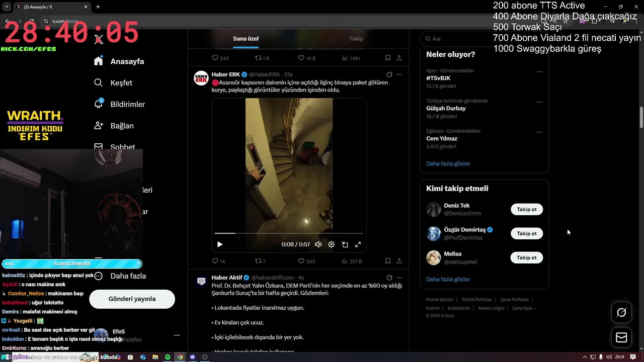Image resolution: width=644 pixels, height=362 pixels.
Task: Open more options on Haber Aktif post
Action: [399, 278]
